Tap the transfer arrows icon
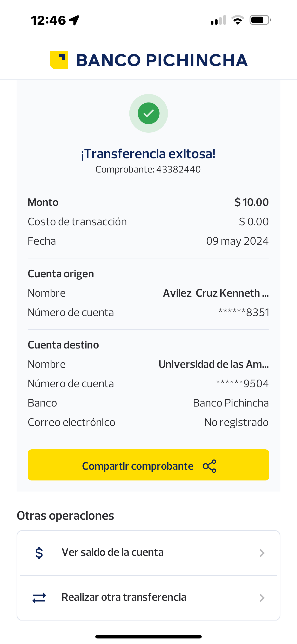Image resolution: width=297 pixels, height=644 pixels. pyautogui.click(x=39, y=598)
